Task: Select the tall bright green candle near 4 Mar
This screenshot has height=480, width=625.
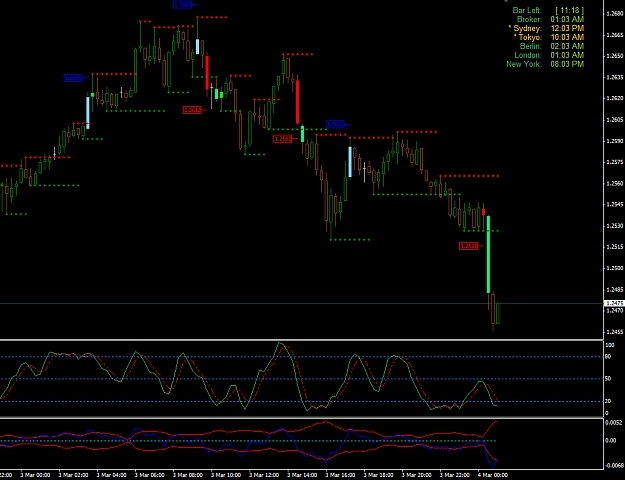Action: point(488,254)
